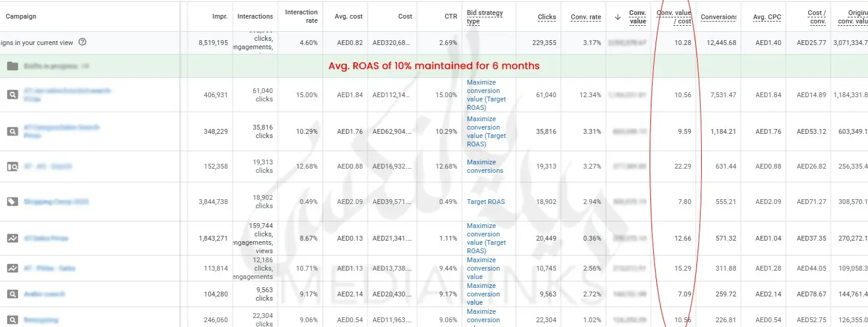This screenshot has width=868, height=327.
Task: Sort the table by Clicks column
Action: point(546,17)
